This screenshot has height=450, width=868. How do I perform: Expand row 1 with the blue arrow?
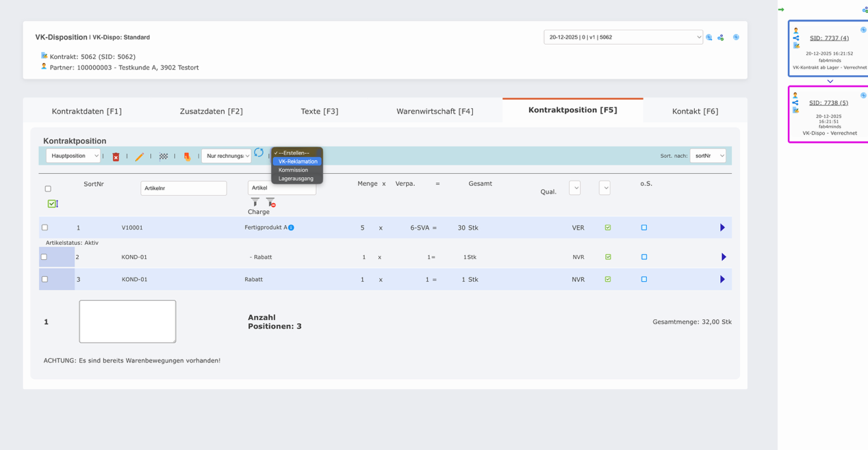[722, 228]
